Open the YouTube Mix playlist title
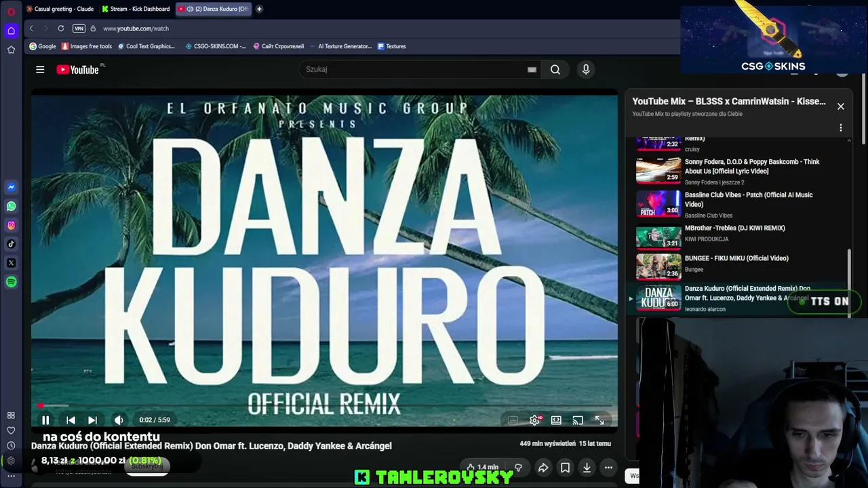This screenshot has width=868, height=488. [729, 101]
